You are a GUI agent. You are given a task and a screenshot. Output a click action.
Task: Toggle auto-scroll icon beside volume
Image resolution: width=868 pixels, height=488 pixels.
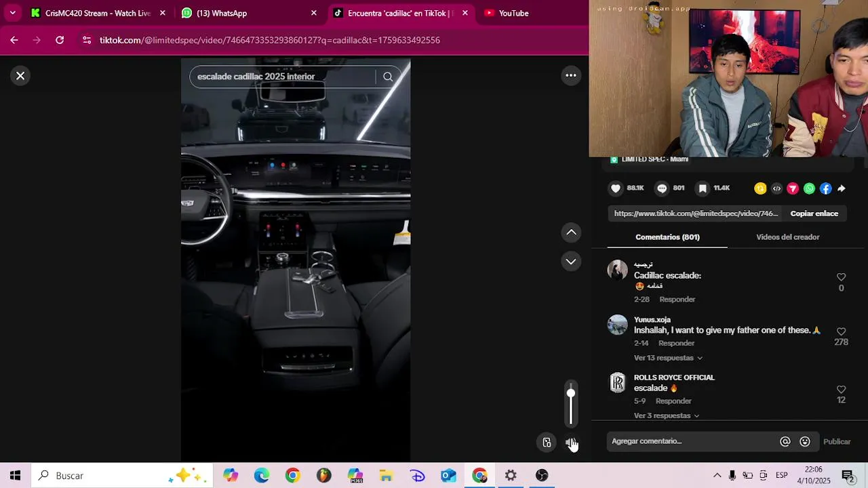click(x=547, y=443)
